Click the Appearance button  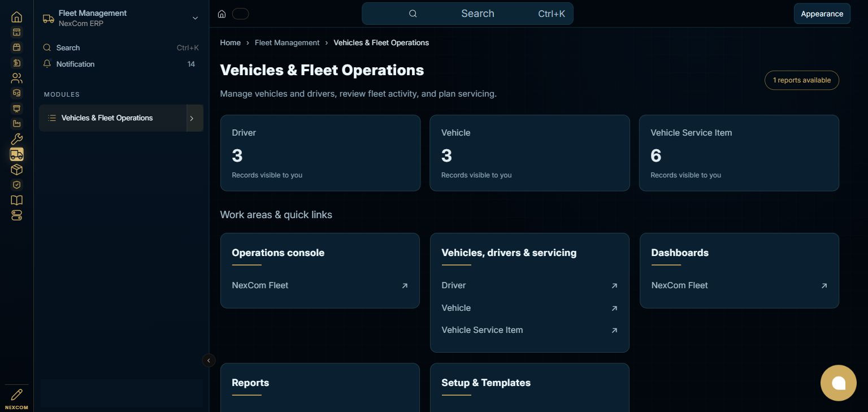822,14
